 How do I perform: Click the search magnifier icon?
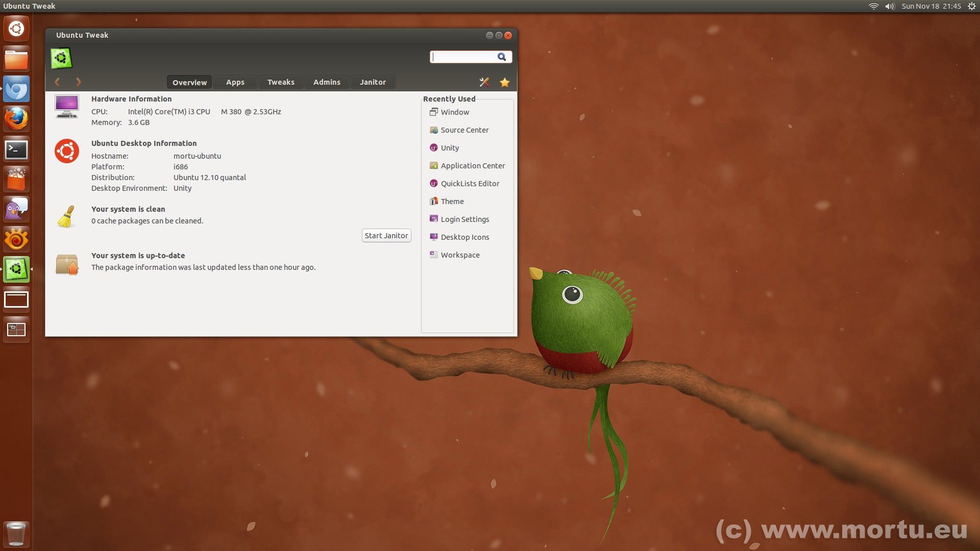(x=502, y=57)
